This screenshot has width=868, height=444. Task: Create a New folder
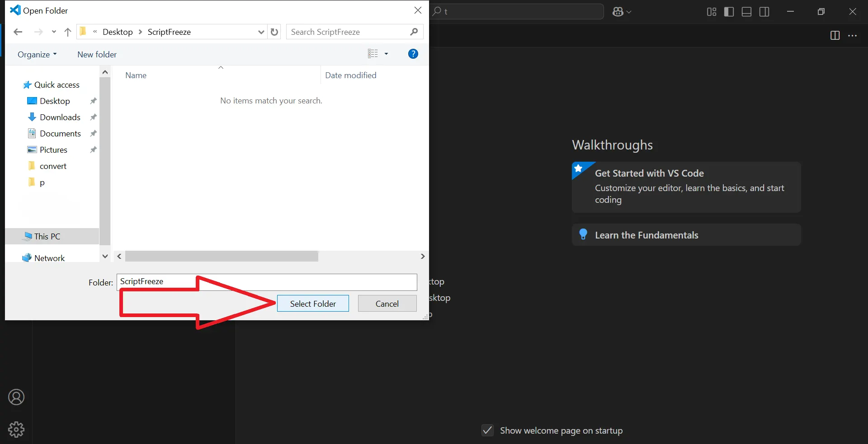point(97,55)
